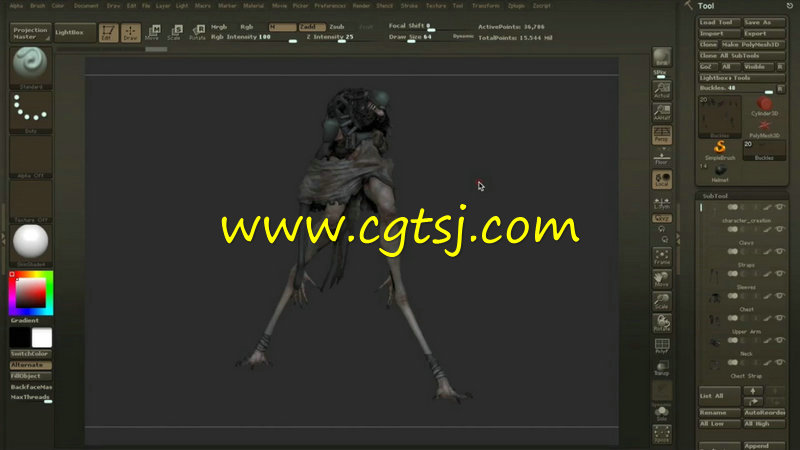800x450 pixels.
Task: Toggle Zsub sculpt mode
Action: [x=337, y=27]
